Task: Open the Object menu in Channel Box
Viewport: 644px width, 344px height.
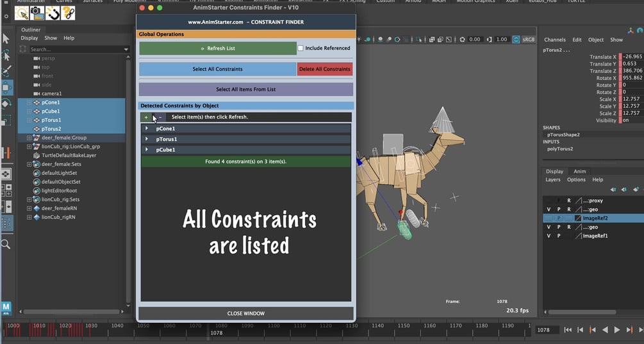Action: coord(595,40)
